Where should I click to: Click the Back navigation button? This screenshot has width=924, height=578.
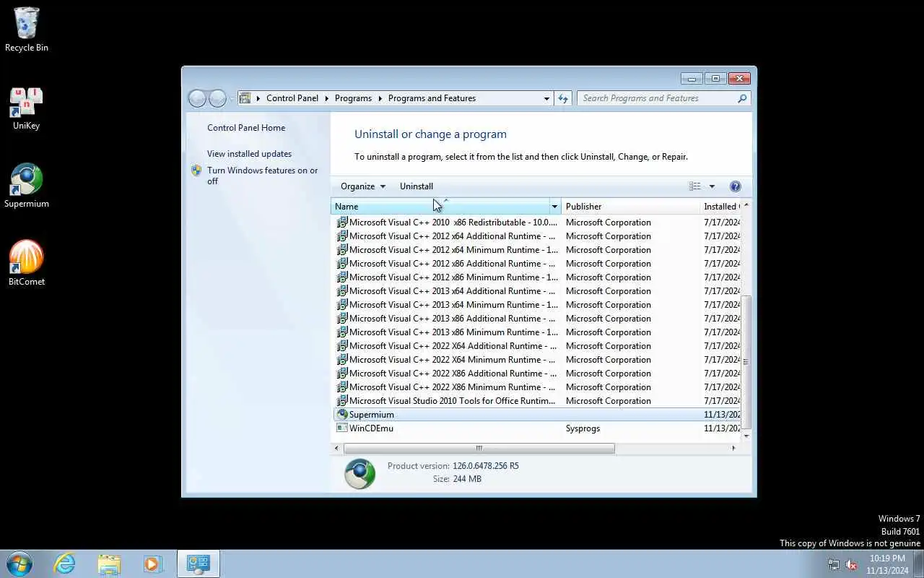(x=197, y=98)
